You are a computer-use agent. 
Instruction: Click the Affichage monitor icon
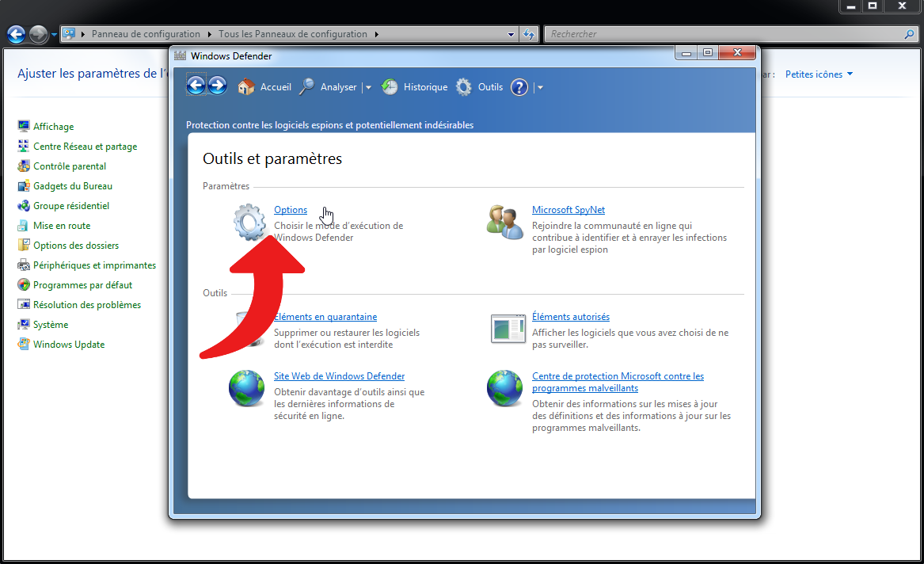pyautogui.click(x=24, y=125)
